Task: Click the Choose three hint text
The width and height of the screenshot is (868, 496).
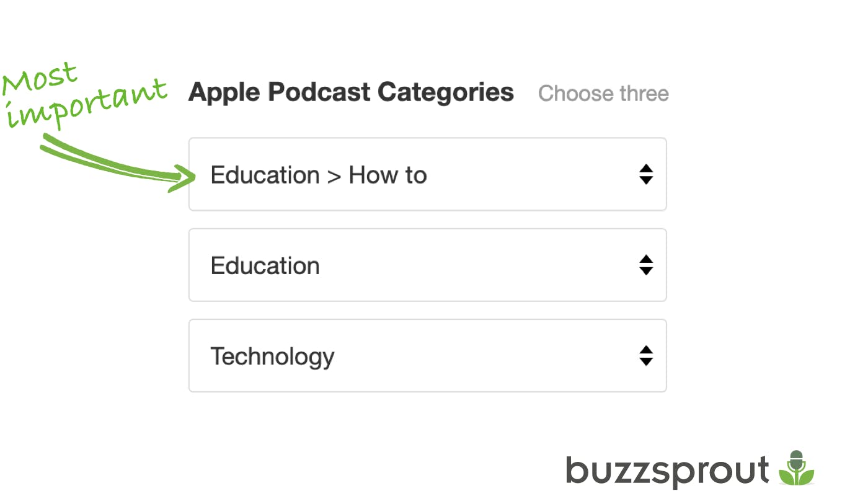Action: pyautogui.click(x=603, y=93)
